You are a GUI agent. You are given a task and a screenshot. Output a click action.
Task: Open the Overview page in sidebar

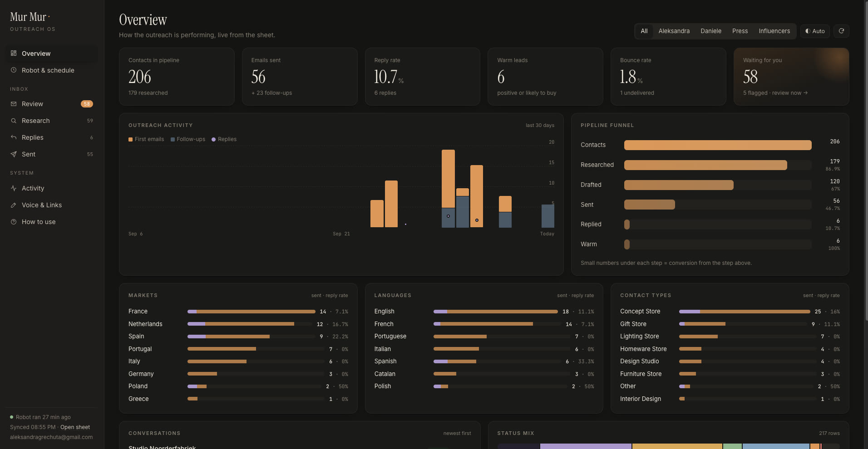[52, 54]
